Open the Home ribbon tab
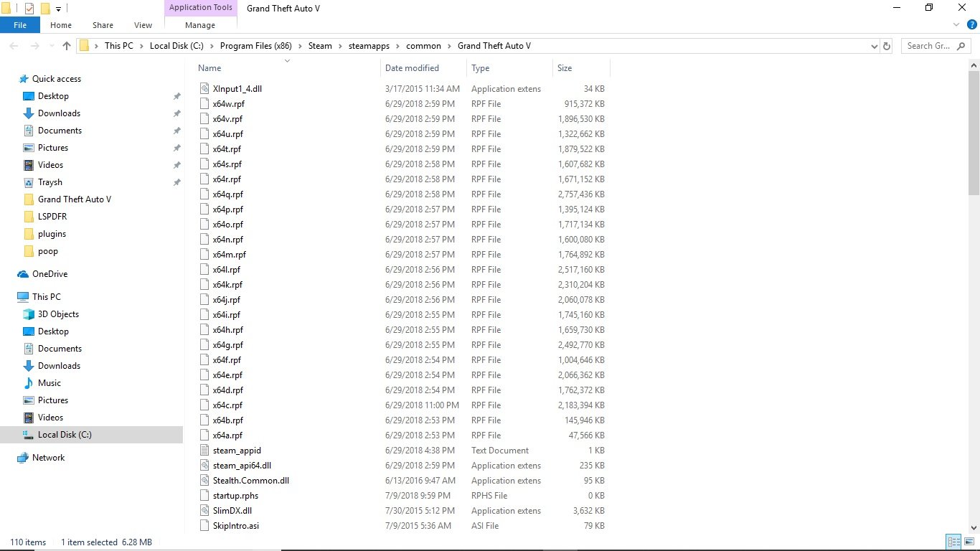 point(61,25)
